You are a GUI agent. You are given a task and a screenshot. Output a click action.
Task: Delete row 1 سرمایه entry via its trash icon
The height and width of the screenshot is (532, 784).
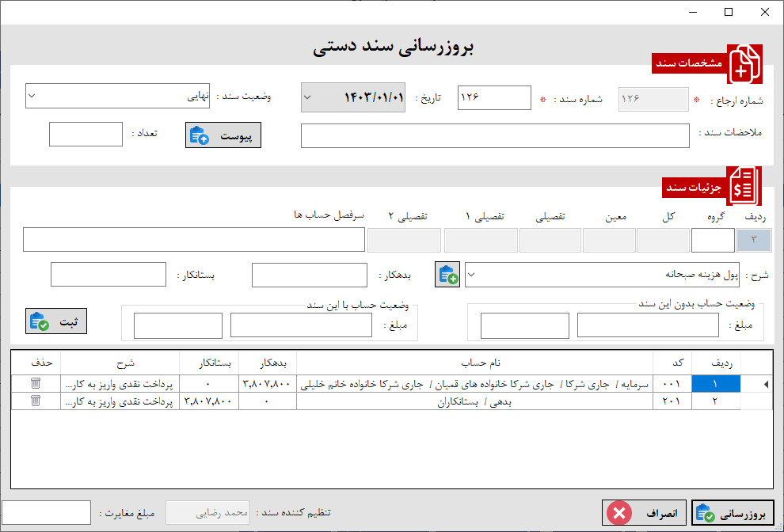pyautogui.click(x=35, y=383)
